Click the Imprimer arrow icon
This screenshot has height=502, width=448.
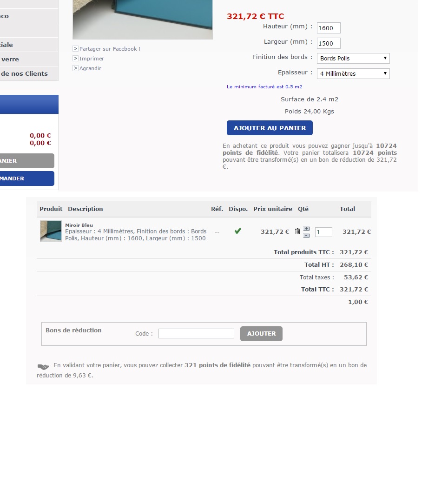[x=76, y=58]
